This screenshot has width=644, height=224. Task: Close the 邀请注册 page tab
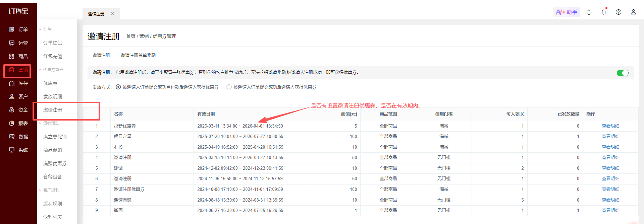tap(113, 14)
